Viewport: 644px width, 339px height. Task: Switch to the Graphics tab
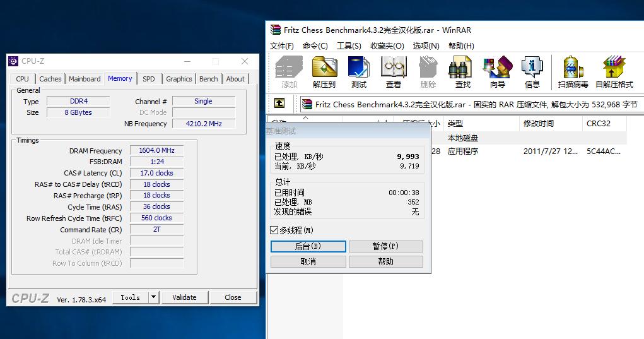point(179,79)
